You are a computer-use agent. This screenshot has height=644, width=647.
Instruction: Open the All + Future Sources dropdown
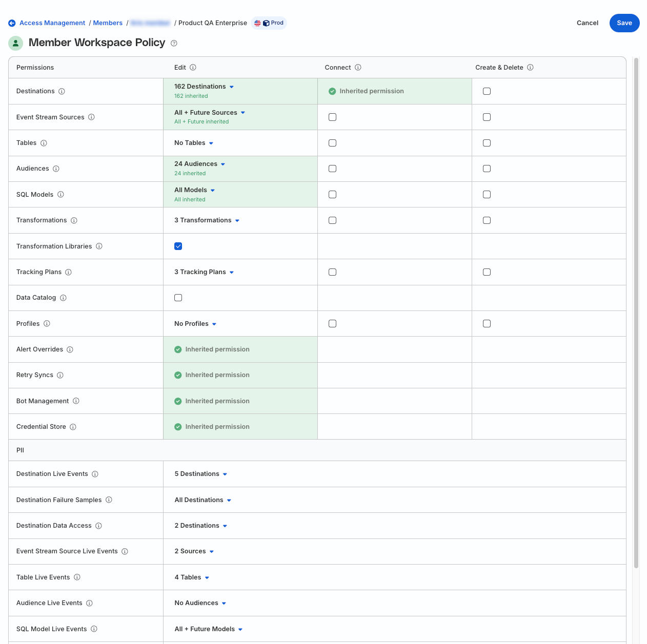coord(210,112)
